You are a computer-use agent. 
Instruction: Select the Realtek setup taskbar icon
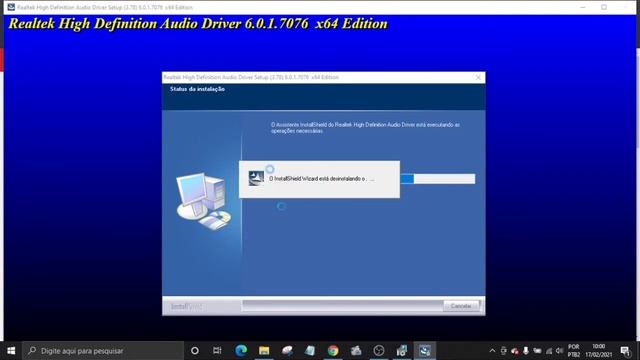pyautogui.click(x=424, y=351)
